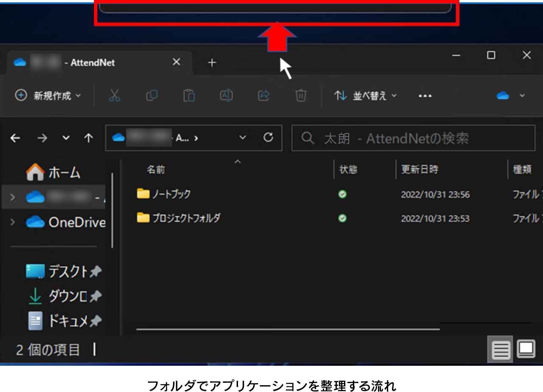
Task: Refresh the current folder view
Action: [268, 138]
